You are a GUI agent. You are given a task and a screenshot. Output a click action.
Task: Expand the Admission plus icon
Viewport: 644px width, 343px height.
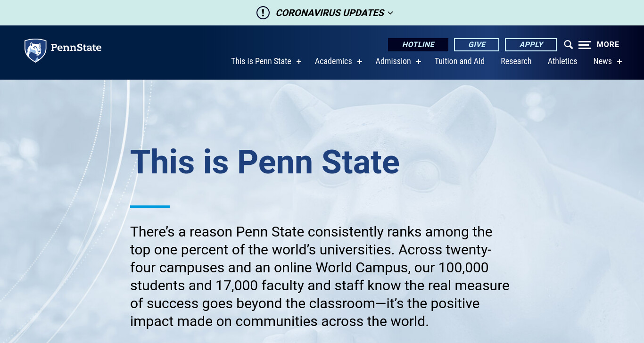pos(418,62)
